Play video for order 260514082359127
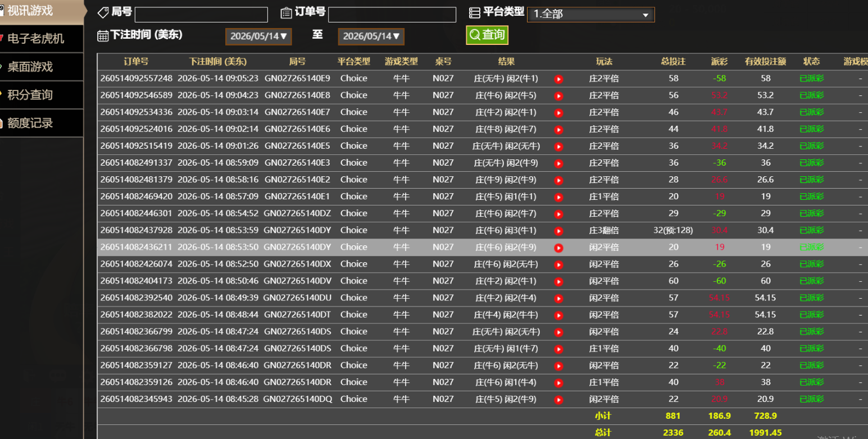This screenshot has width=868, height=439. click(x=558, y=365)
